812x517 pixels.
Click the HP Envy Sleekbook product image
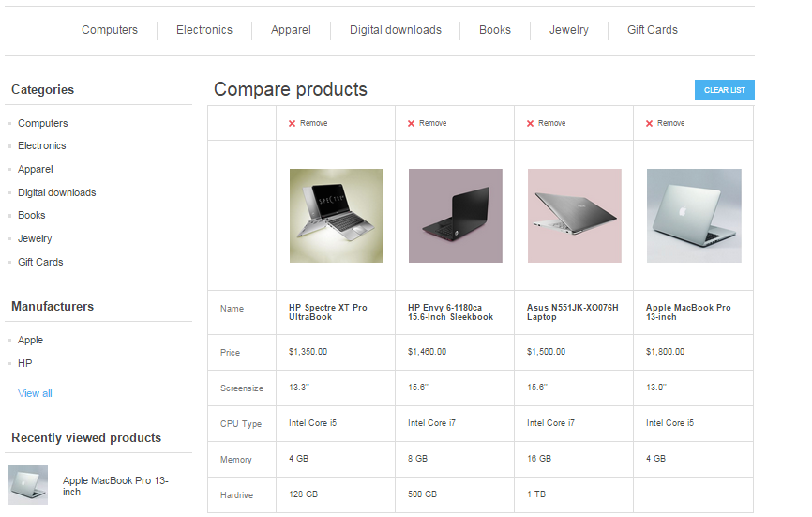click(x=455, y=216)
